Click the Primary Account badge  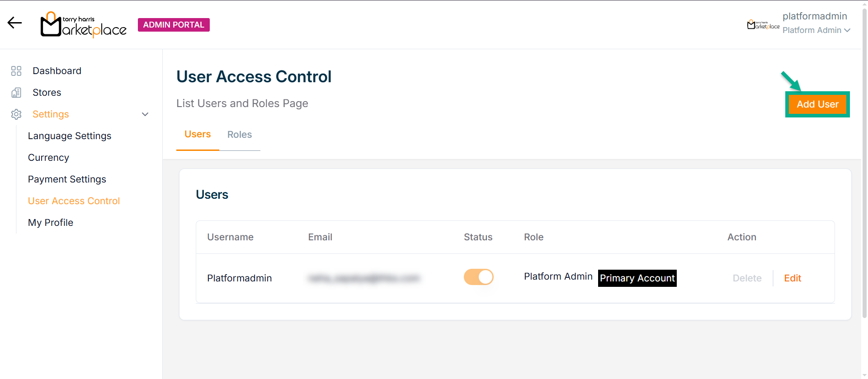(637, 278)
